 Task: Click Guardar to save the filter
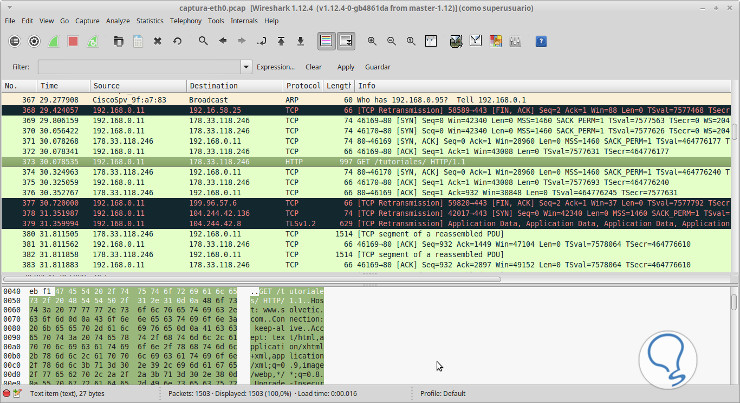(378, 67)
